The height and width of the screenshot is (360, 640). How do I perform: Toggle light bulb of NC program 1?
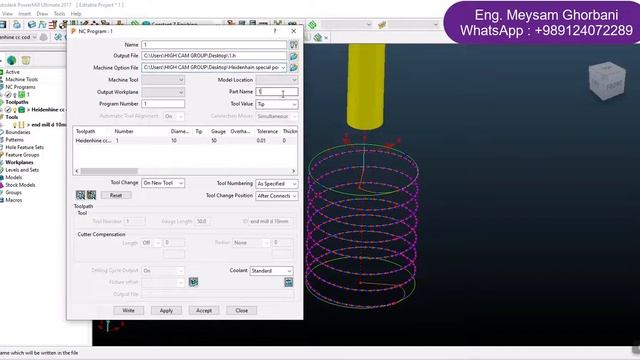15,95
